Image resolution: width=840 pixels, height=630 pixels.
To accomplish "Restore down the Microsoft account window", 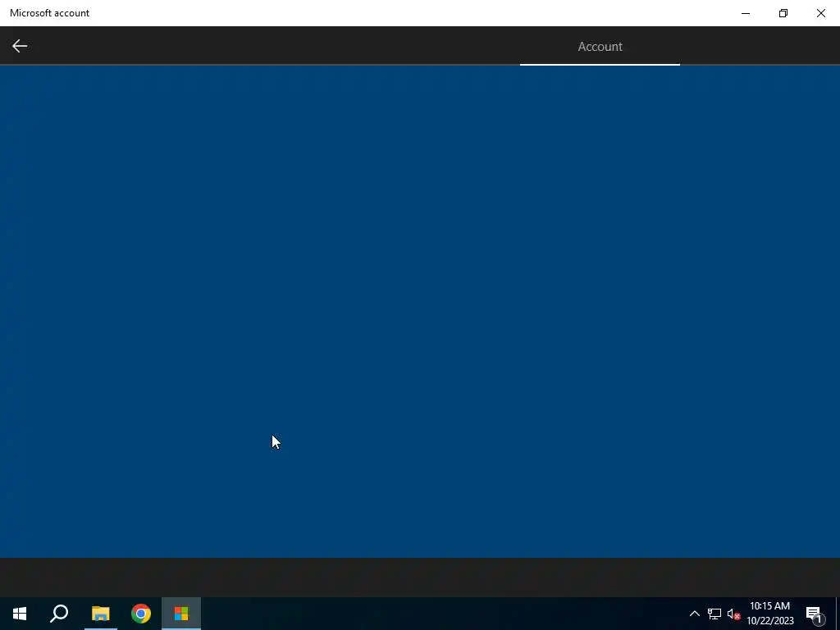I will coord(783,13).
